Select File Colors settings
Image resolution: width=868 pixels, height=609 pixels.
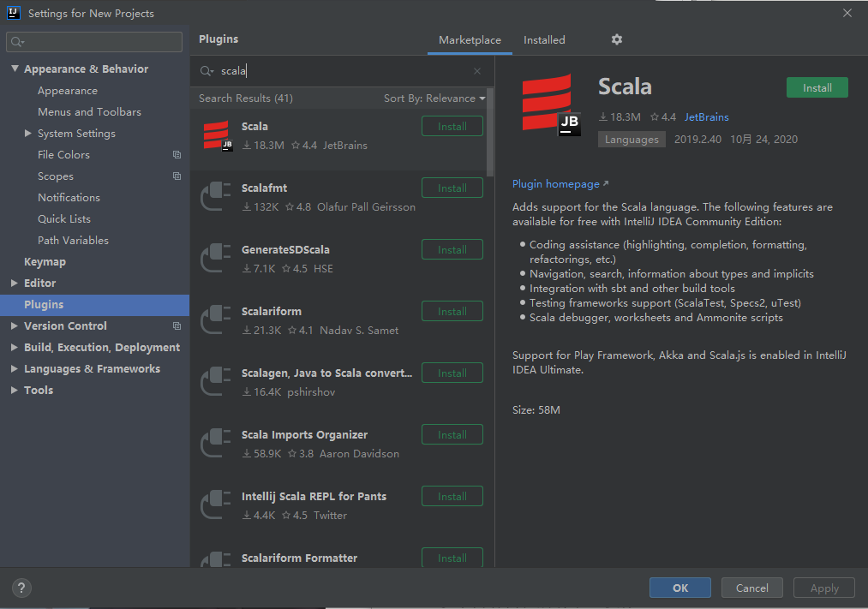click(63, 155)
